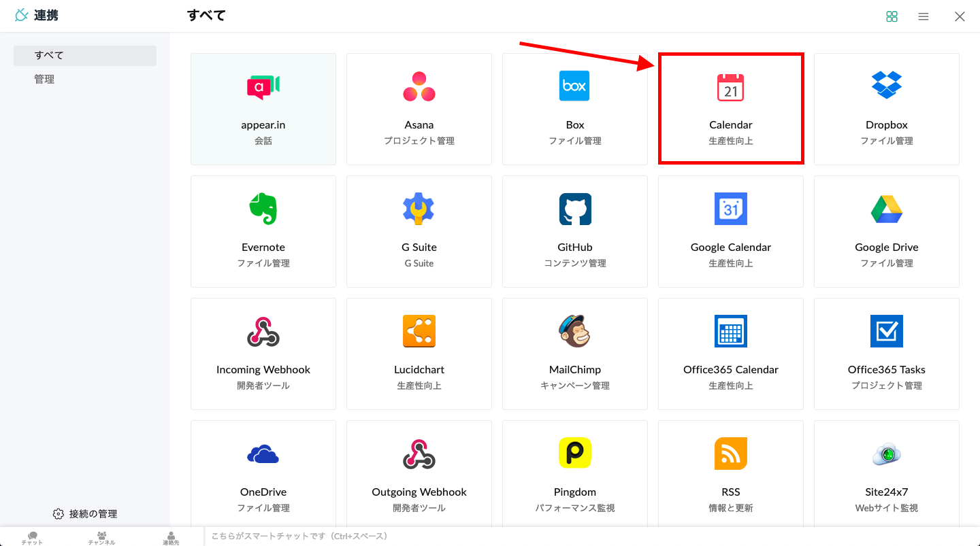Select the Box integration icon
Viewport: 980px width, 546px height.
574,86
